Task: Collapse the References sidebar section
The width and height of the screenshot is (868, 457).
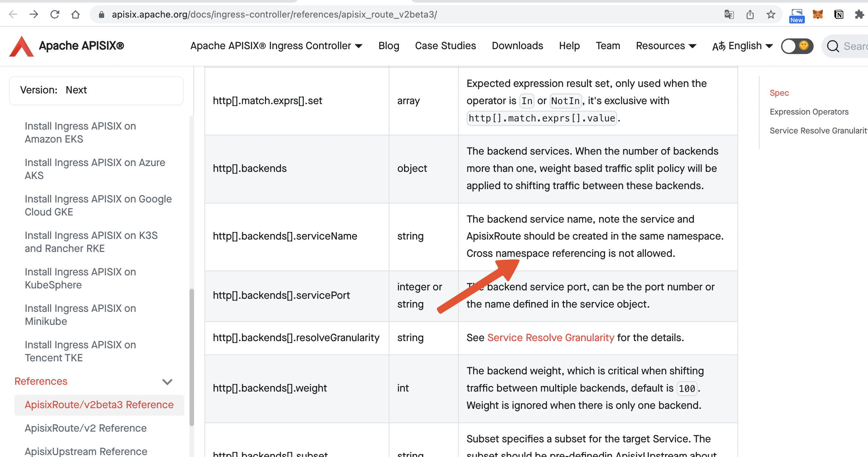Action: (x=167, y=381)
